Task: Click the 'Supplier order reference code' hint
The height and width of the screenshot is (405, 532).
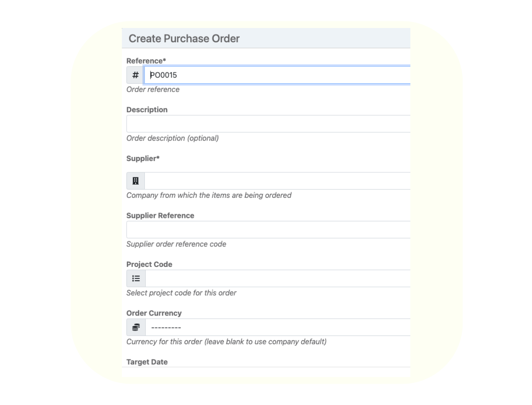Action: coord(176,244)
